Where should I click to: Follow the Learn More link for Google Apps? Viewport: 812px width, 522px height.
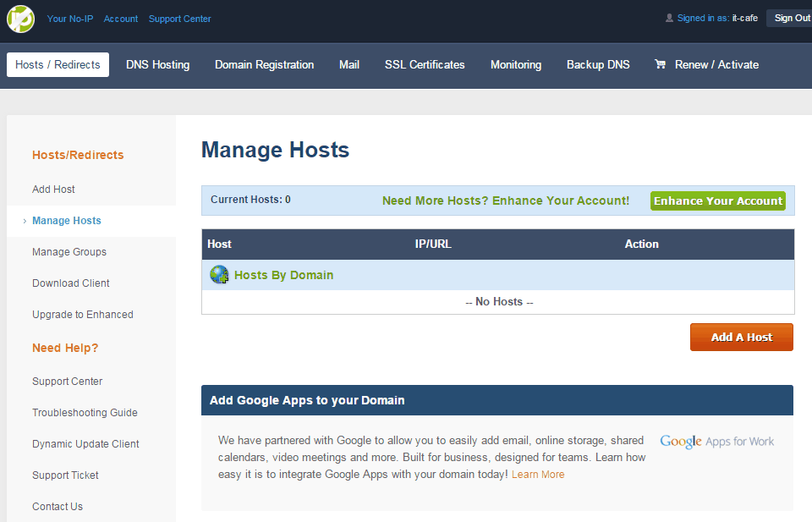pyautogui.click(x=538, y=475)
